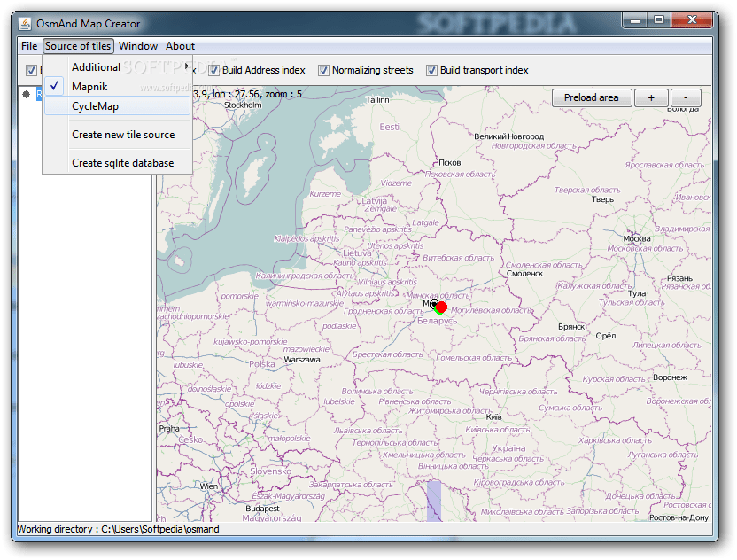Open the Window menu
Viewport: 737px width, 560px height.
(x=138, y=45)
